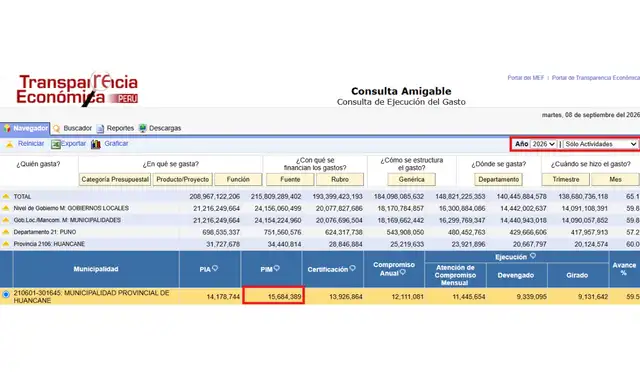Screen dimensions: 640x376
Task: Click the Genérica button
Action: click(411, 180)
